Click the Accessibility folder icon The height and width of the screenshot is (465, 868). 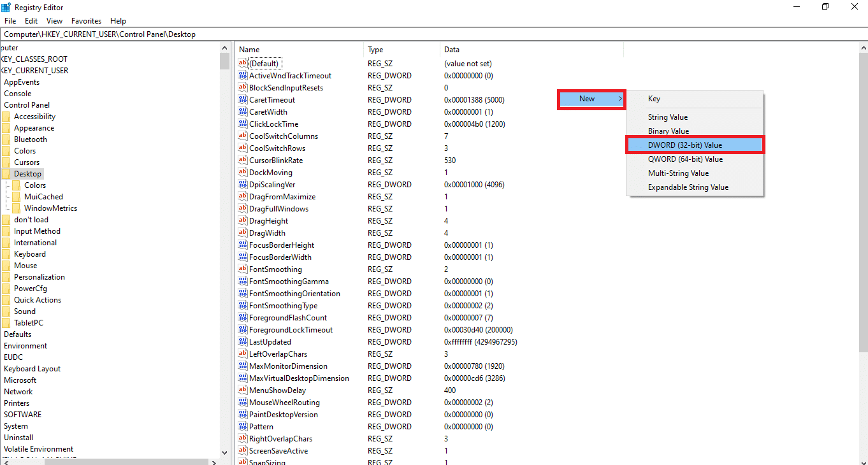coord(6,117)
